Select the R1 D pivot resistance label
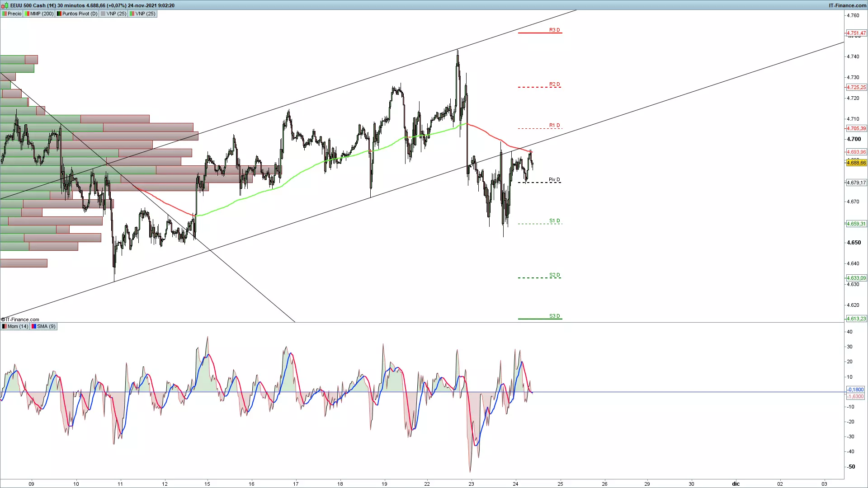 click(554, 125)
